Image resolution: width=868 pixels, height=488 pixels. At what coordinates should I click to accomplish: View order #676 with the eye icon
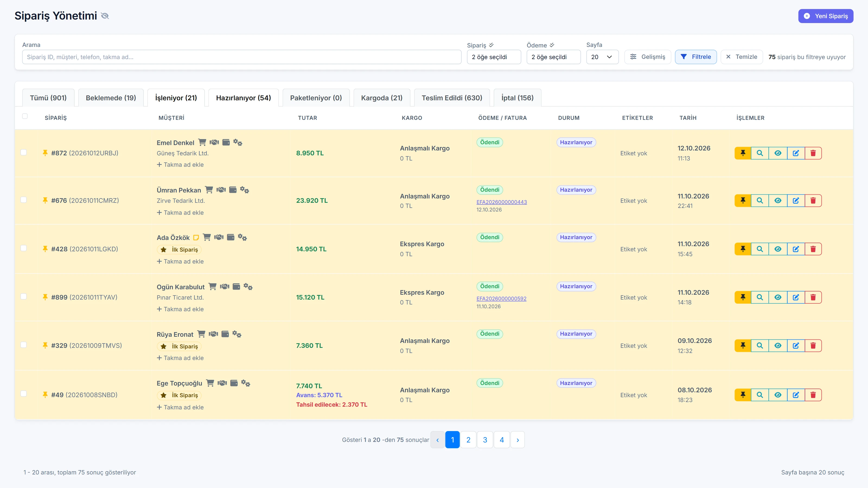click(x=778, y=201)
